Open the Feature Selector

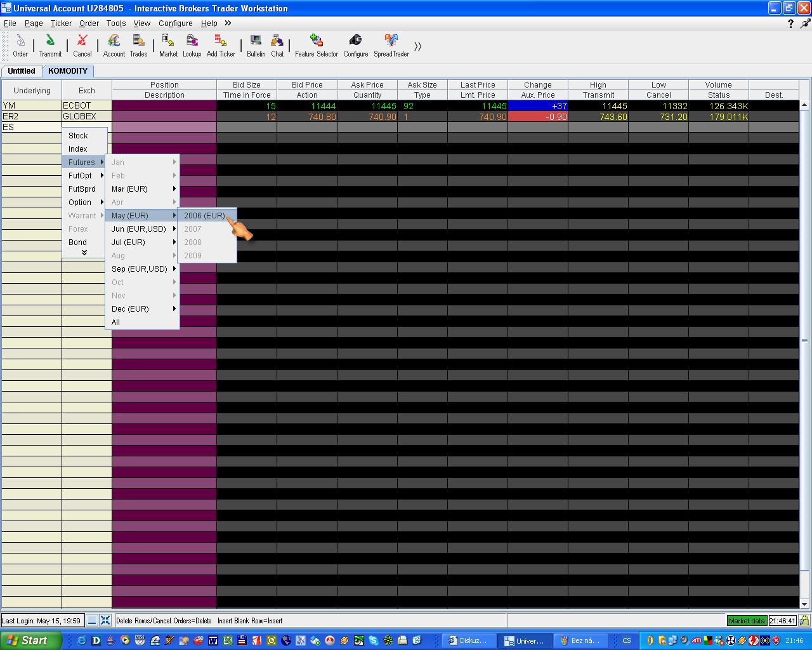tap(317, 46)
